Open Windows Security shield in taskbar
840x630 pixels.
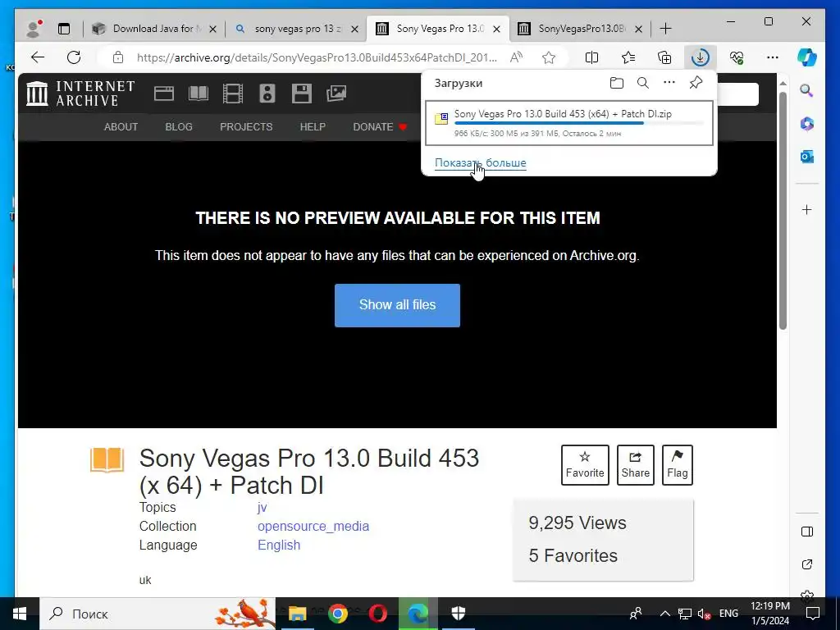(x=459, y=614)
